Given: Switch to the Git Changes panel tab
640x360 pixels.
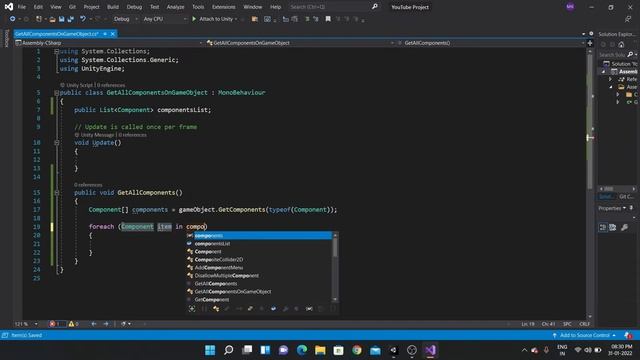Looking at the screenshot, I should tap(625, 197).
